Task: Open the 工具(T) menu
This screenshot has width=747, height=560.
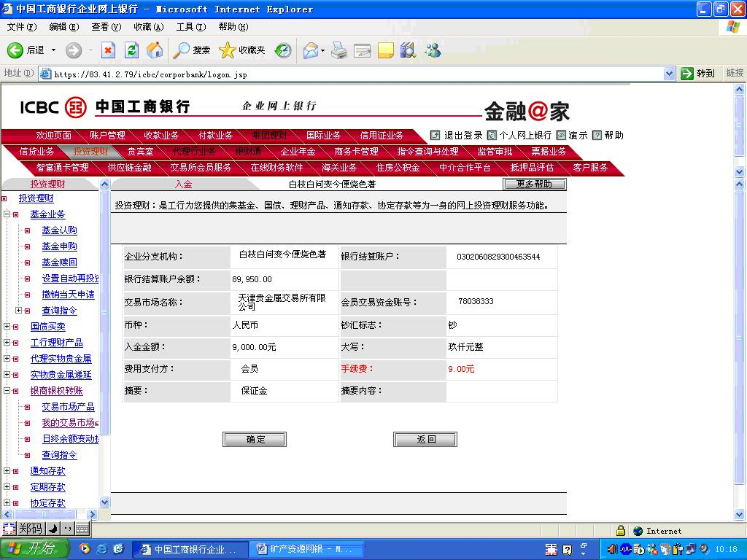Action: point(191,27)
